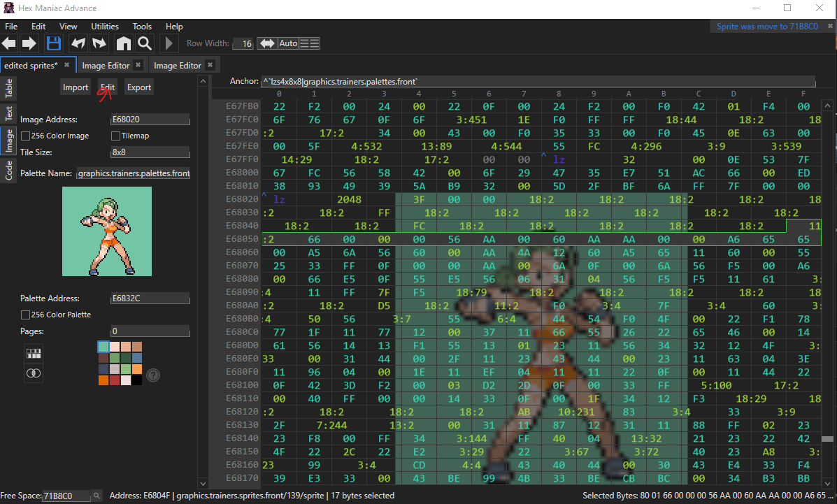
Task: Click the Undo arrow icon
Action: [78, 43]
